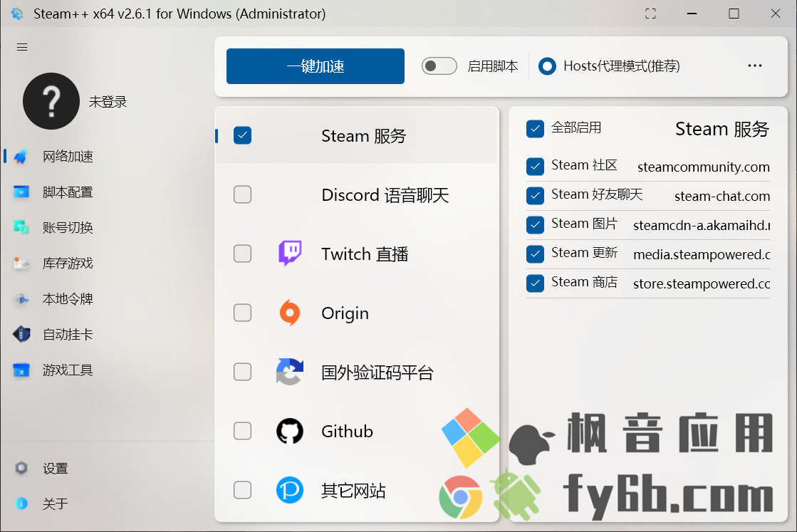Select the Github list item label
The height and width of the screenshot is (532, 797).
coord(347,432)
